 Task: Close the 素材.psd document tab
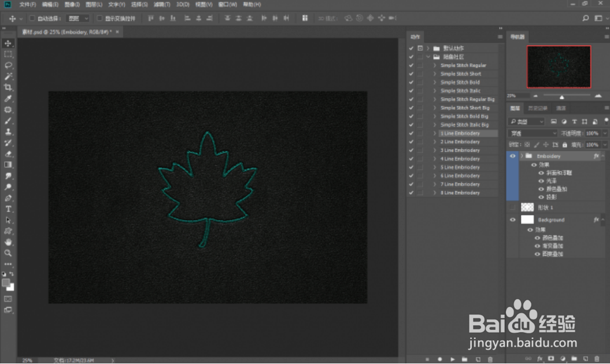point(117,32)
